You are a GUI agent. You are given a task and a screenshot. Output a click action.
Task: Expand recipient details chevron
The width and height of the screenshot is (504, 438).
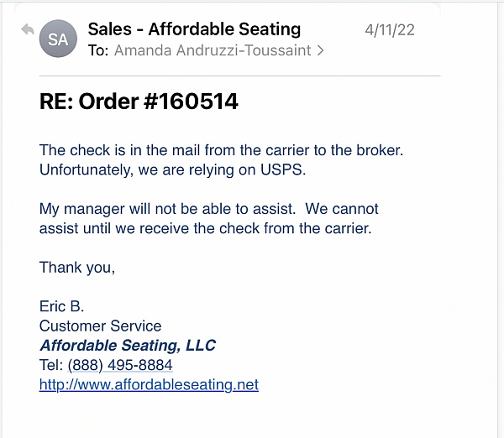click(x=319, y=50)
